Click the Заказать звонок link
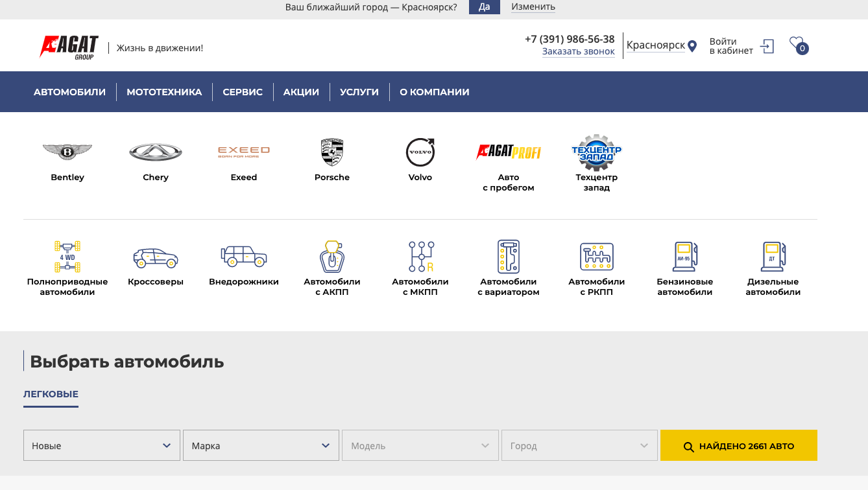Screen dimensions: 868x490 (x=579, y=51)
